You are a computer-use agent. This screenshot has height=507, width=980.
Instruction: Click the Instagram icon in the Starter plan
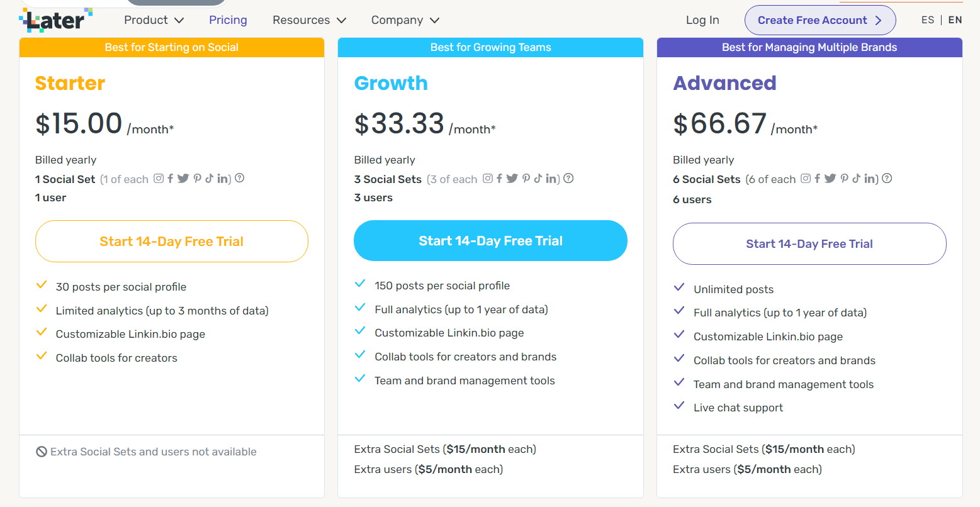pyautogui.click(x=159, y=179)
